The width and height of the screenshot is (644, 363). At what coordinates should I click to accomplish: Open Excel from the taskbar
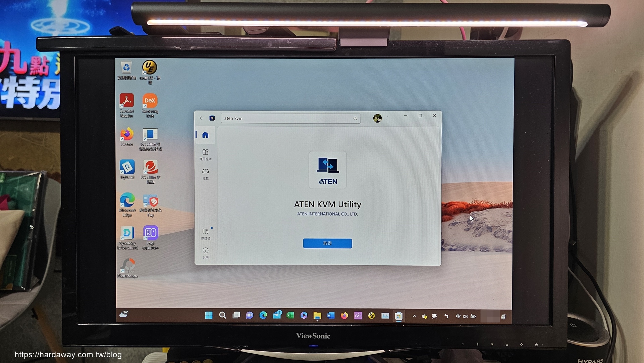(x=290, y=315)
